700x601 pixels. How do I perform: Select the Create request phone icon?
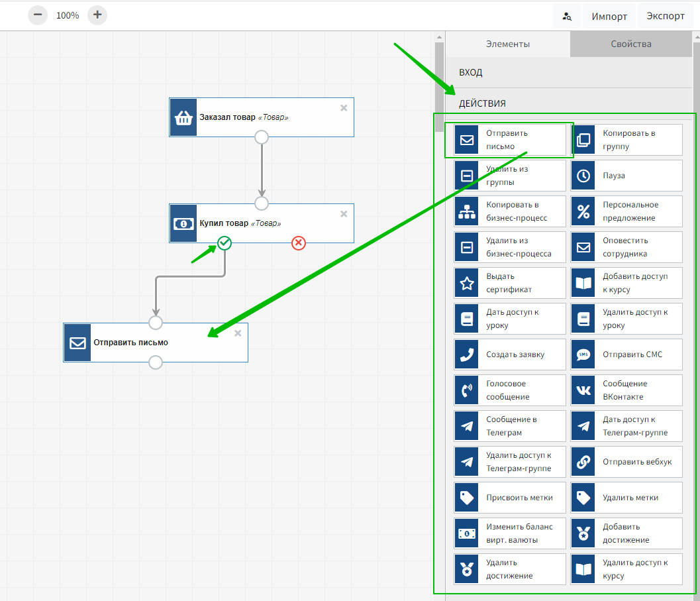point(467,355)
